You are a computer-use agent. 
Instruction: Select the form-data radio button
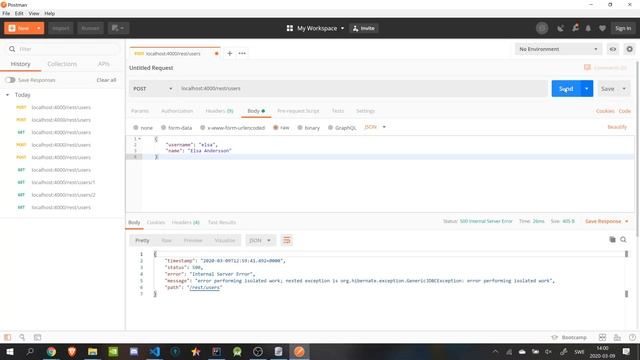pos(163,128)
